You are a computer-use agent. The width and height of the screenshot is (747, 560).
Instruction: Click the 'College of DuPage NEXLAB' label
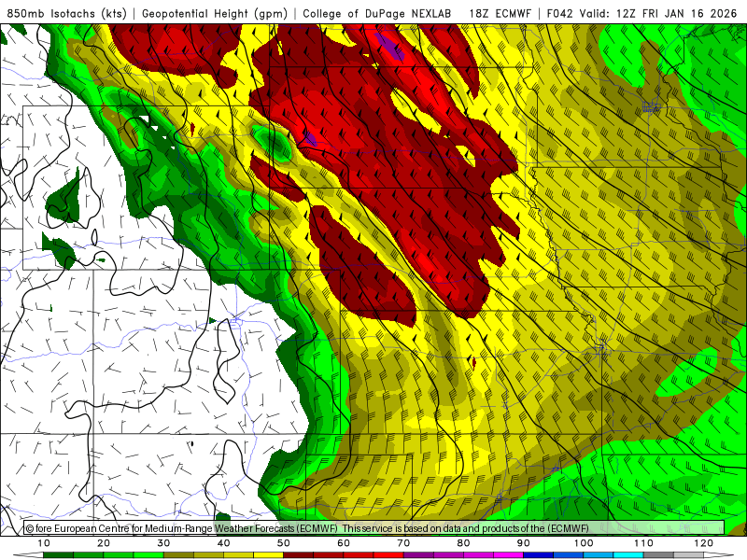377,14
